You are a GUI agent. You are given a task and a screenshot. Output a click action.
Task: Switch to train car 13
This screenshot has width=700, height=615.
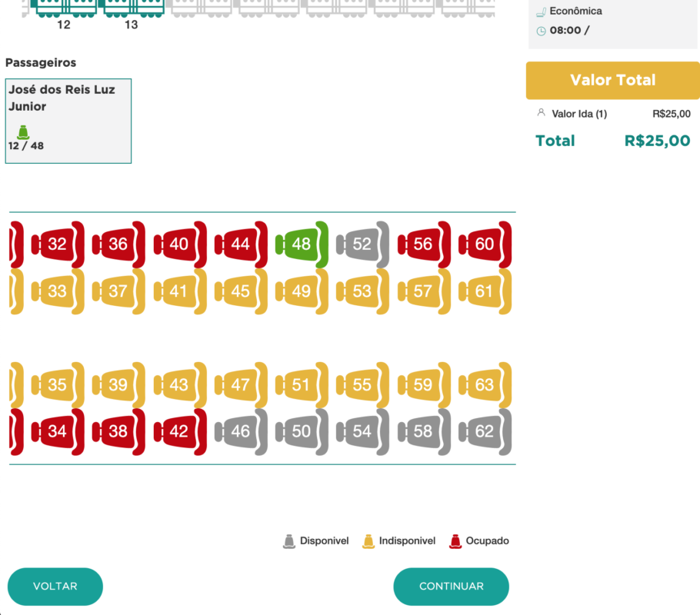click(132, 8)
